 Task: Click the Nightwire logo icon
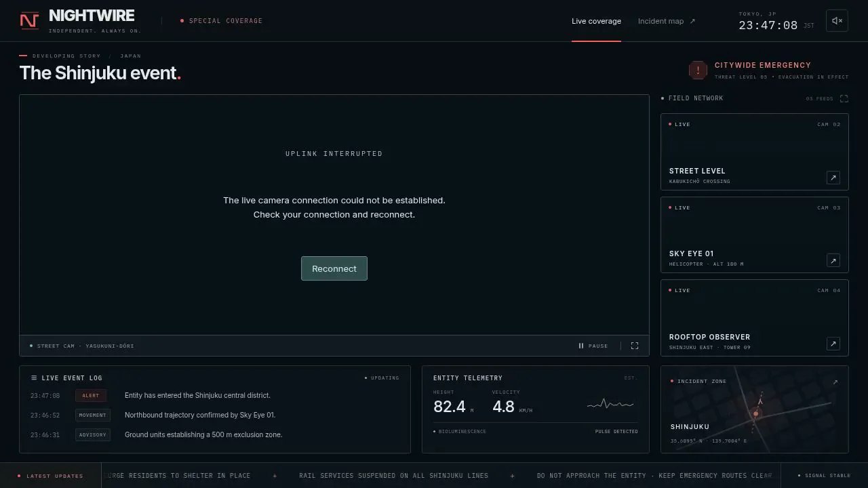(x=29, y=21)
